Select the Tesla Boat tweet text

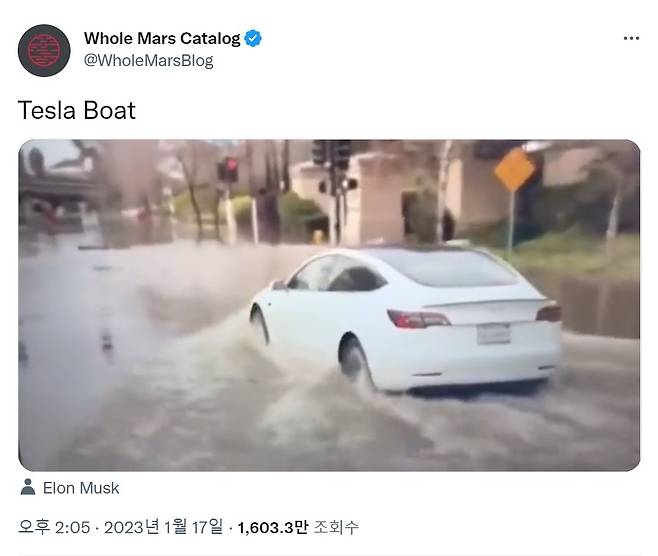coord(77,110)
